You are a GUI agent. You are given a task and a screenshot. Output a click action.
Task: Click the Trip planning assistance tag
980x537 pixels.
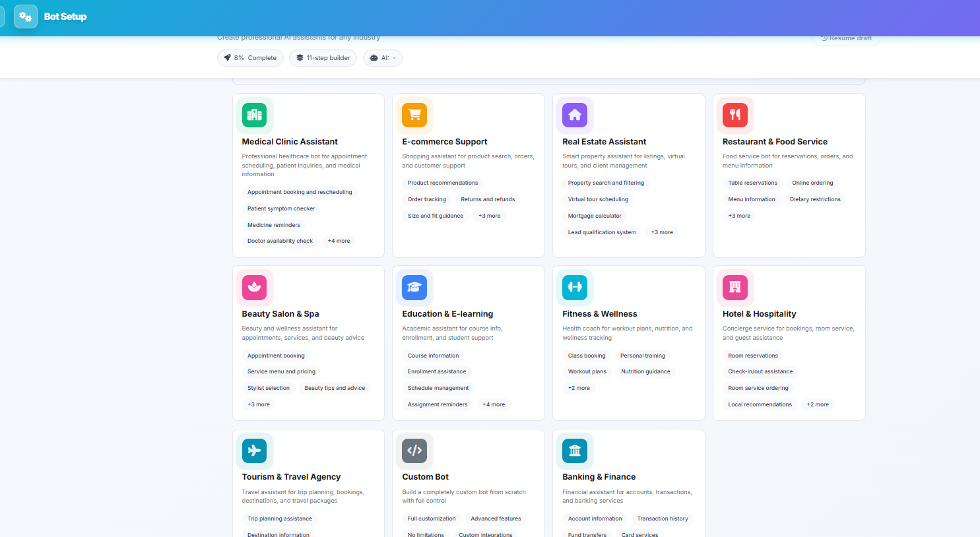[x=279, y=519]
